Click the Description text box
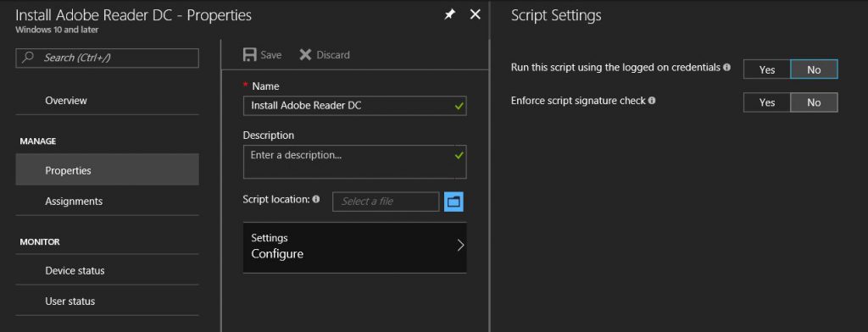The image size is (868, 332). (354, 162)
